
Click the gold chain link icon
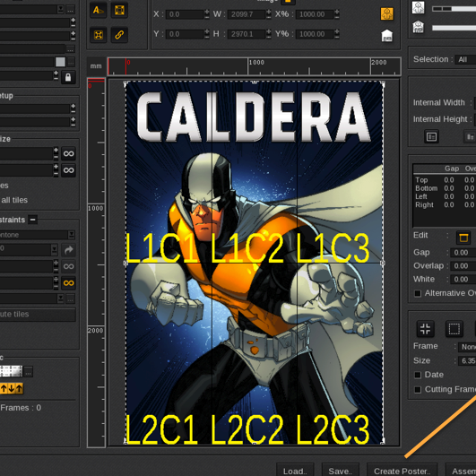pos(119,35)
